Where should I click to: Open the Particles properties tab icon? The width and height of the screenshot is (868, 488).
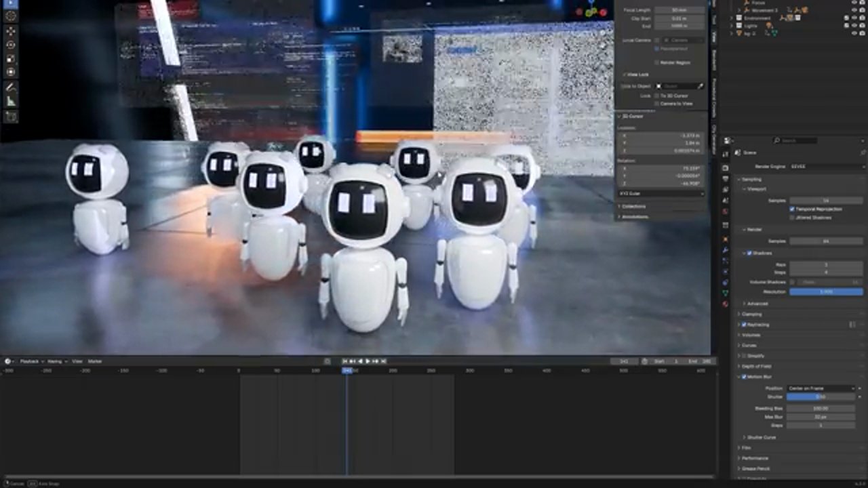[726, 261]
